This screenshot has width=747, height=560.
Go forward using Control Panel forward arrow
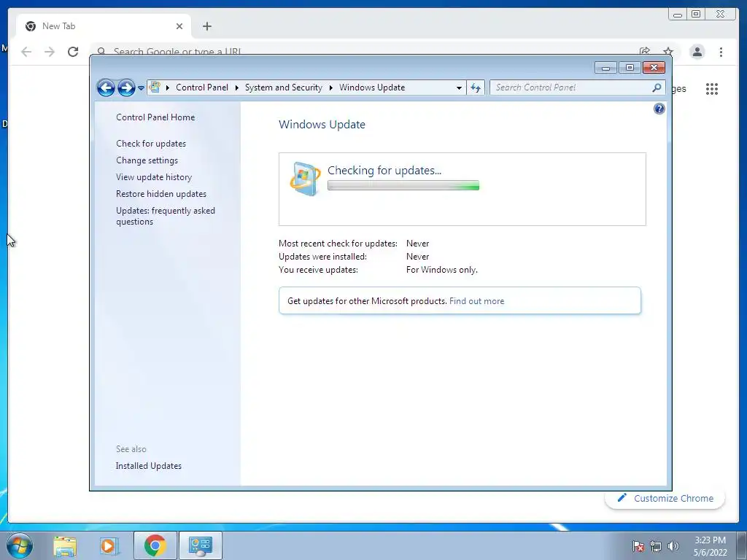click(126, 87)
